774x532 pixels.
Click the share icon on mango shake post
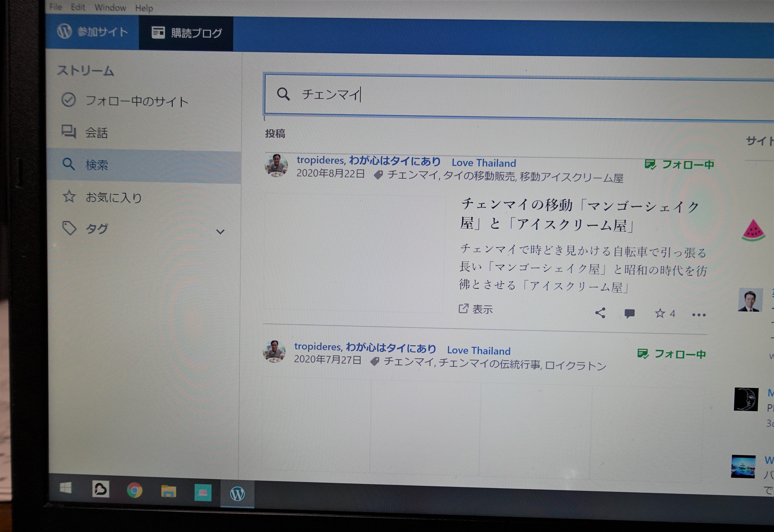[x=600, y=313]
